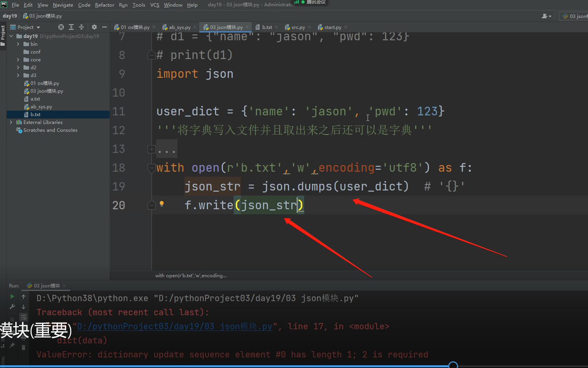Screen dimensions: 588x368
Task: Expand the d2 folder
Action: pos(18,68)
